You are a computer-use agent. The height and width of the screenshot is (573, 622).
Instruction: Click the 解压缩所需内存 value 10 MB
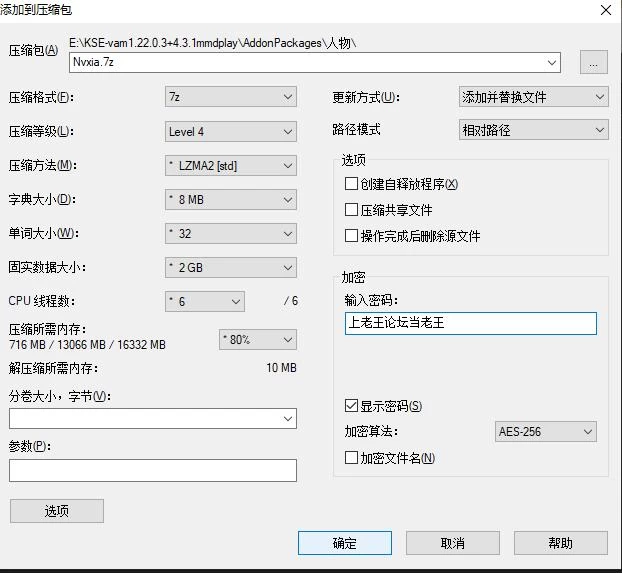pyautogui.click(x=281, y=368)
